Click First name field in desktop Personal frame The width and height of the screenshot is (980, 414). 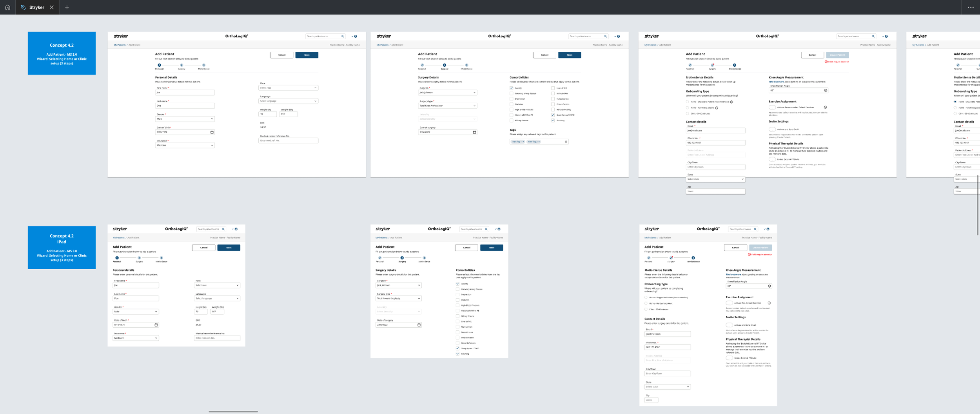tap(185, 93)
